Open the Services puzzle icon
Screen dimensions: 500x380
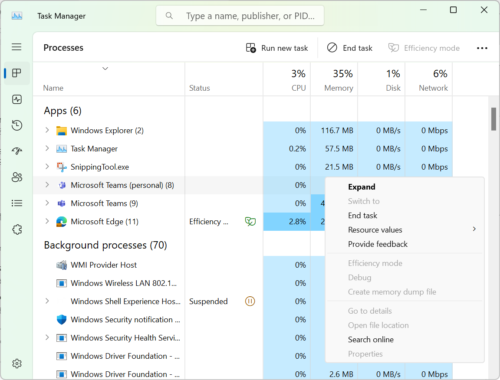coord(17,229)
